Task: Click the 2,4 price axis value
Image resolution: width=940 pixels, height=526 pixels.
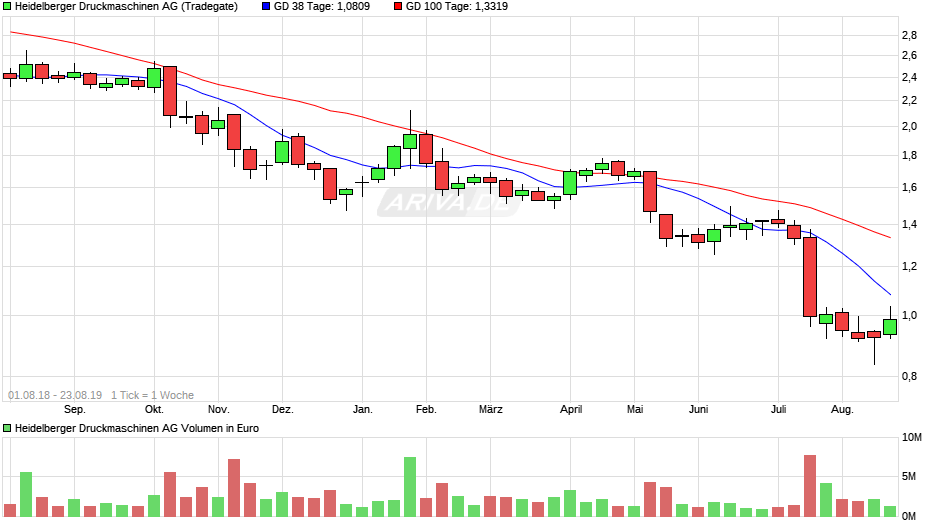Action: click(909, 77)
